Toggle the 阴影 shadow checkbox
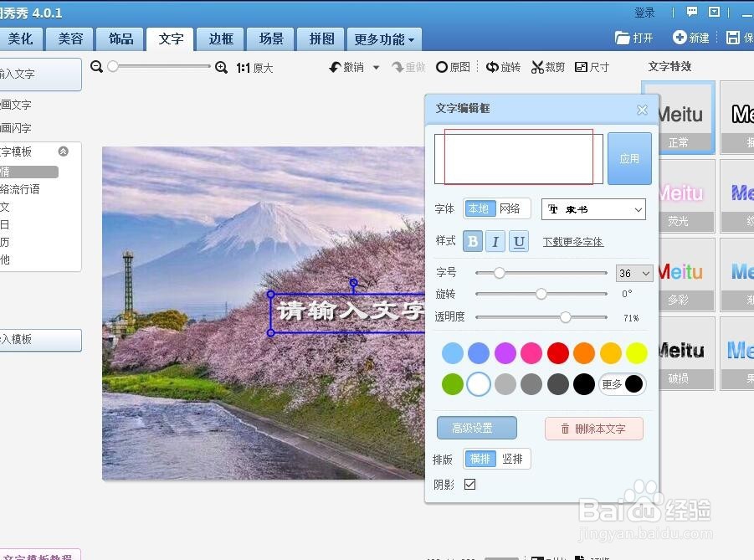 pyautogui.click(x=469, y=484)
